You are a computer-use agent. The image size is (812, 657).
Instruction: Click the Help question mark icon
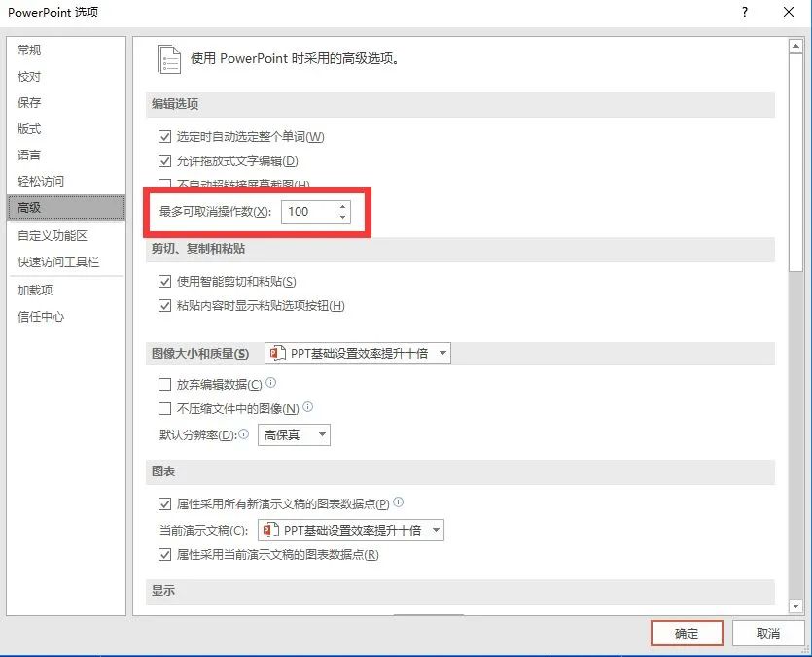744,14
